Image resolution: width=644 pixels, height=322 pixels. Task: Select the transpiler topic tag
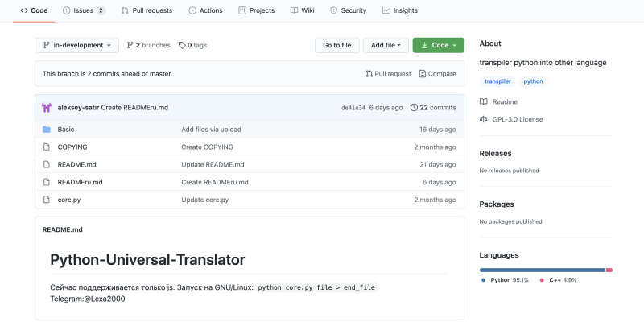point(497,81)
